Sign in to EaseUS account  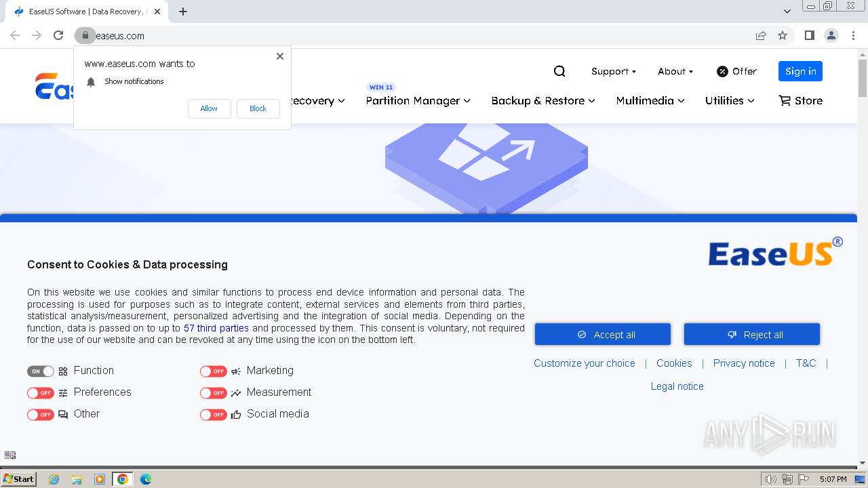click(x=800, y=71)
